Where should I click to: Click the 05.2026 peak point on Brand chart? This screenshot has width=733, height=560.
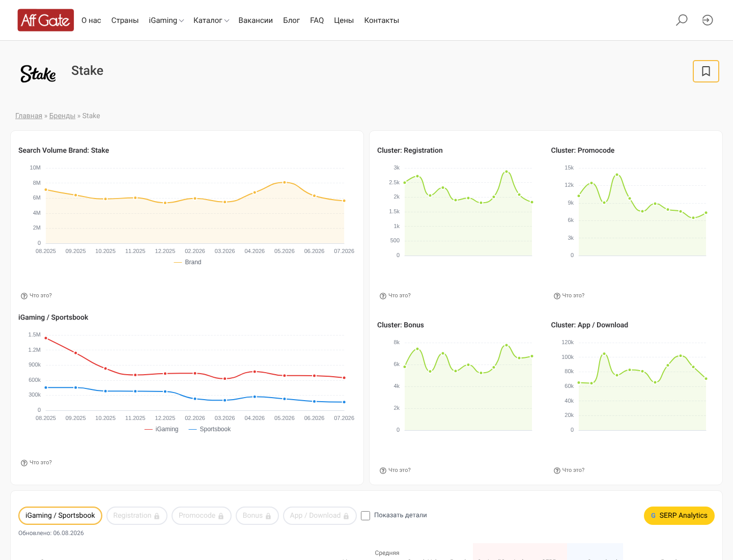(x=285, y=182)
